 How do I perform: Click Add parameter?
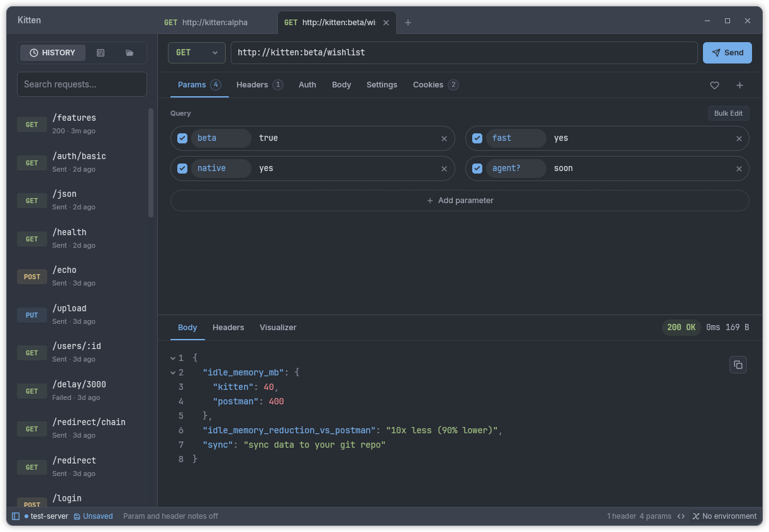coord(460,201)
